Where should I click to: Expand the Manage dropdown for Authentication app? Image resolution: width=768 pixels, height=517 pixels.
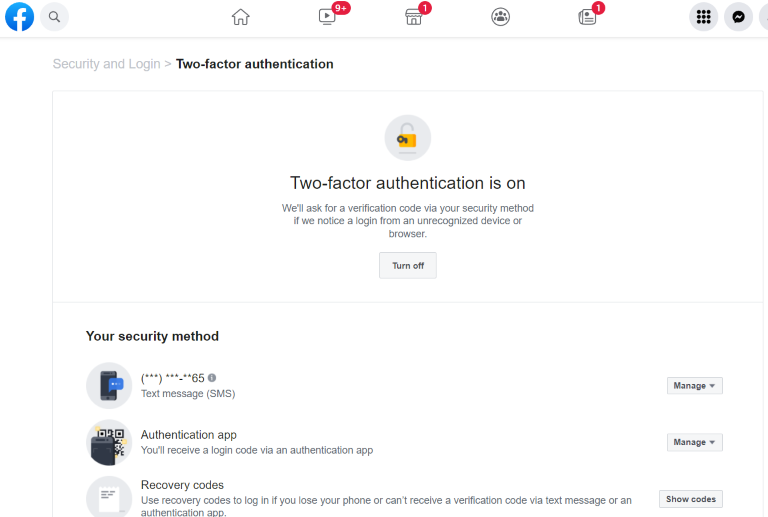coord(694,442)
